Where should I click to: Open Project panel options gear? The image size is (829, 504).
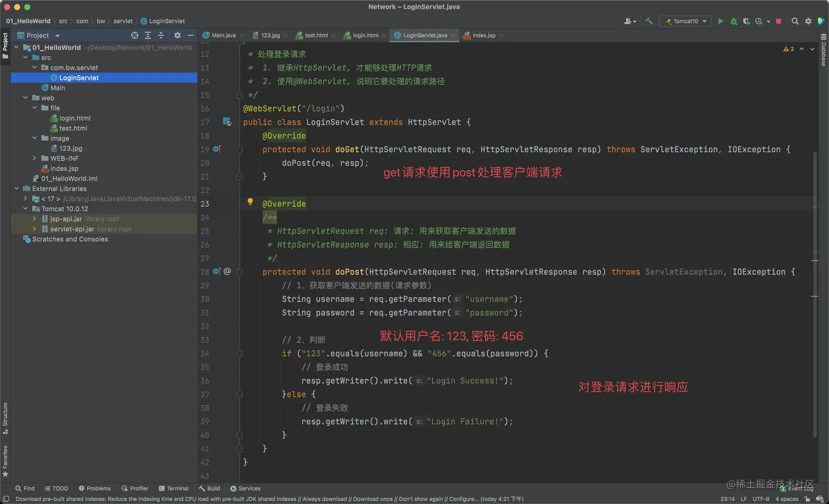(x=177, y=36)
